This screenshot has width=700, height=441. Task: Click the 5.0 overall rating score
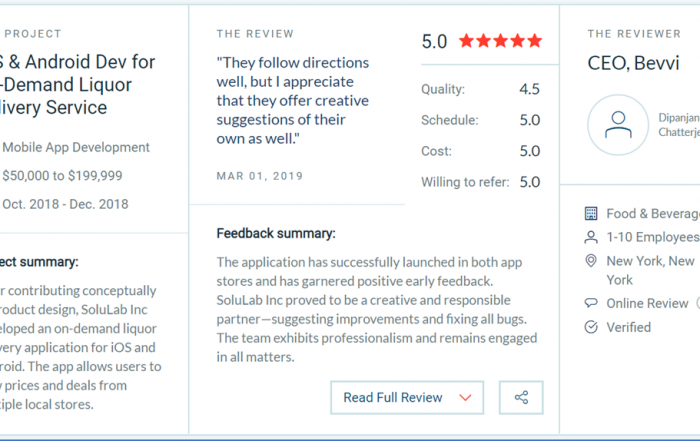click(434, 42)
